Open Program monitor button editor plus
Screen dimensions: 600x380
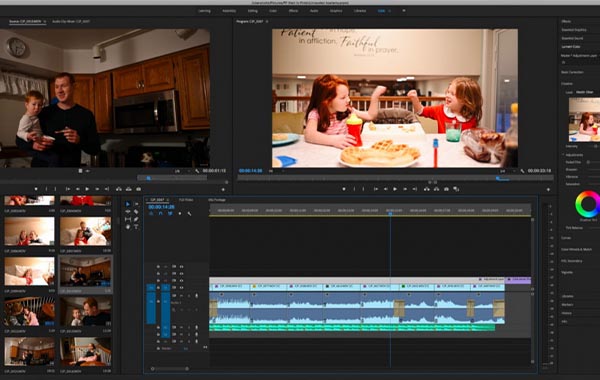pos(548,189)
